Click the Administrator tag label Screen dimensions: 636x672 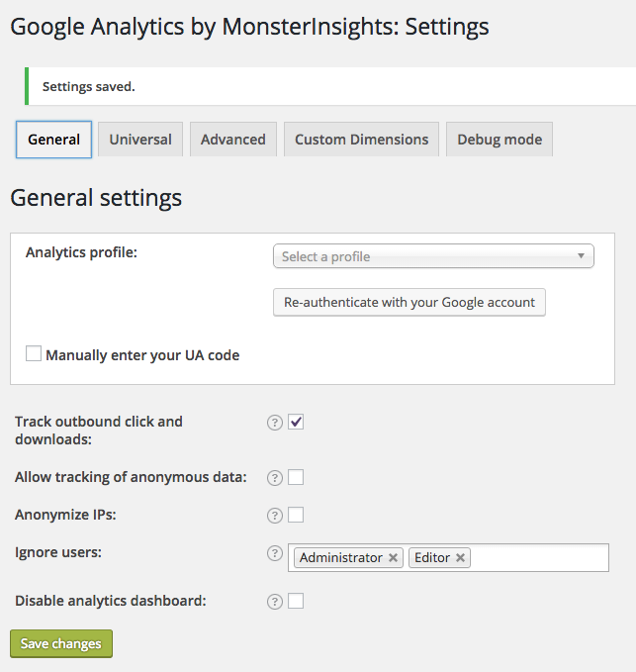(341, 558)
